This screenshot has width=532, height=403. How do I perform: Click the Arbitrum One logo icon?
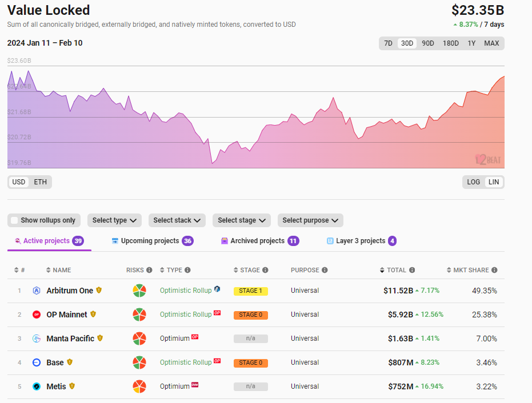coord(37,291)
